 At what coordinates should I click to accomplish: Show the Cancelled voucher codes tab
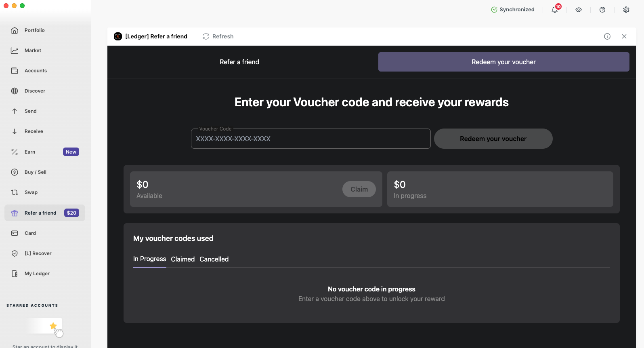pyautogui.click(x=214, y=259)
